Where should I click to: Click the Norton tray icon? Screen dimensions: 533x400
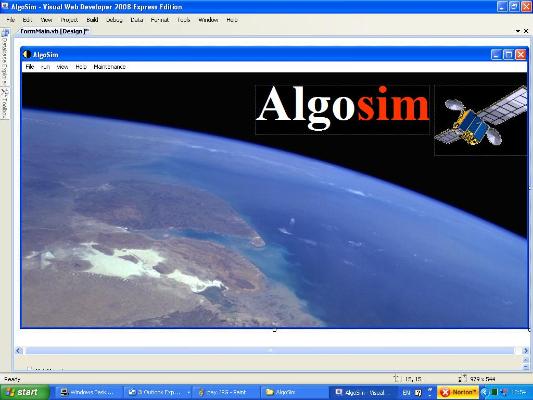(458, 392)
